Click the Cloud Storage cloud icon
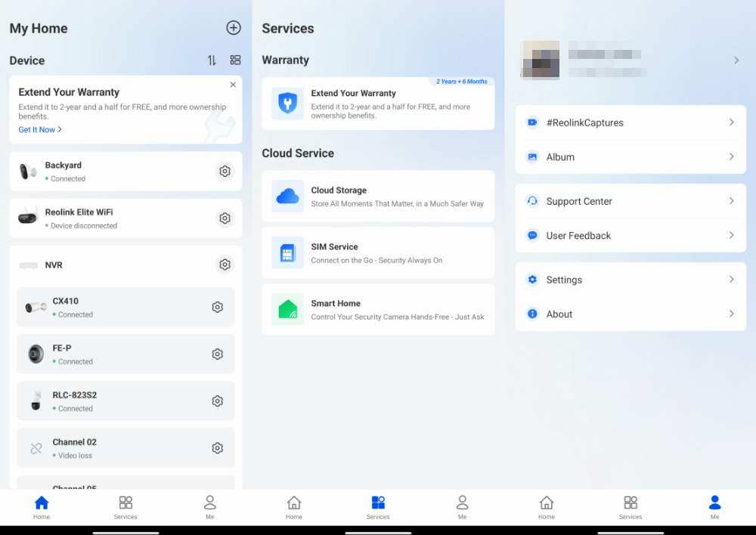This screenshot has width=756, height=535. click(287, 196)
